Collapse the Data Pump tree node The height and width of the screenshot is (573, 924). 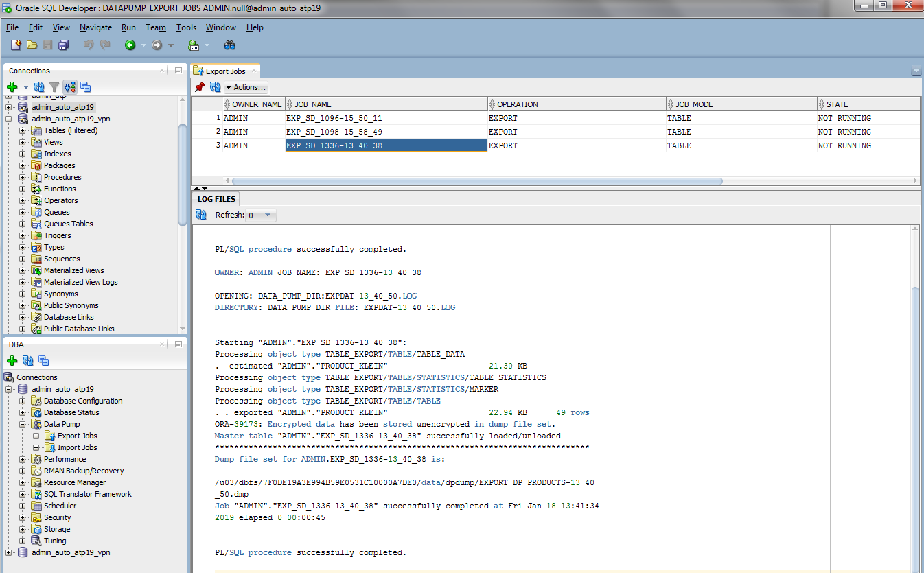pyautogui.click(x=23, y=424)
